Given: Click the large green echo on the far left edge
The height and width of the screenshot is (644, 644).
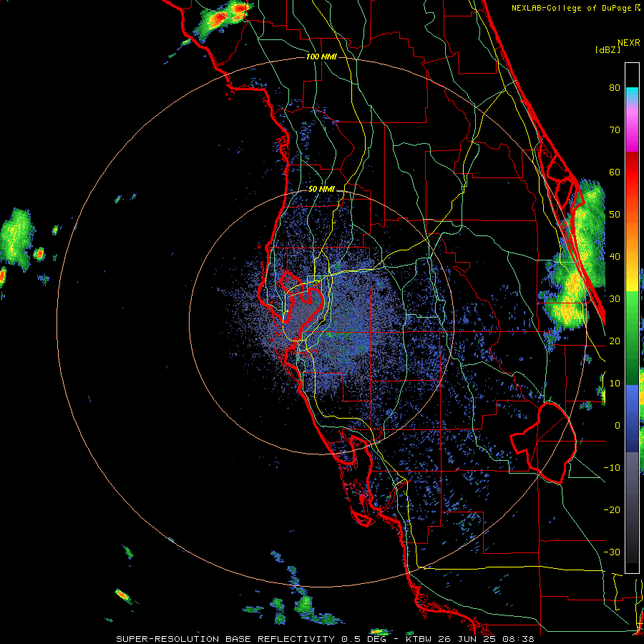Looking at the screenshot, I should [x=16, y=240].
